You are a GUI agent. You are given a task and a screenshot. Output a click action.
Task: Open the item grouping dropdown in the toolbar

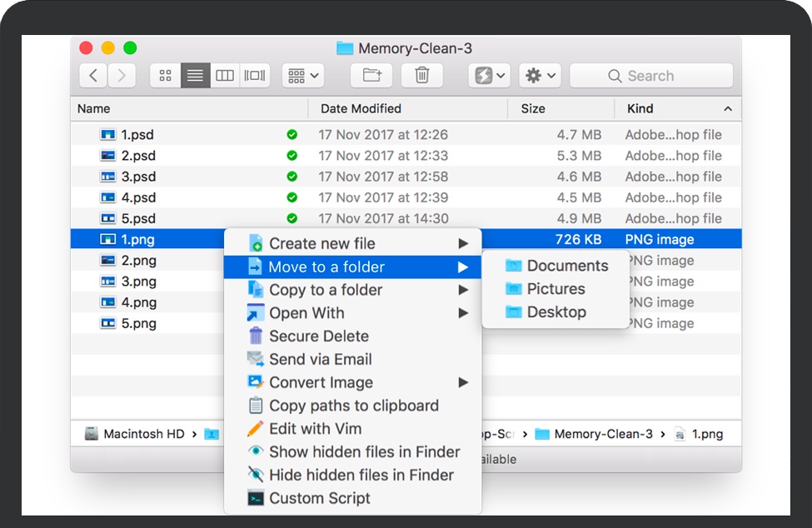pos(301,75)
